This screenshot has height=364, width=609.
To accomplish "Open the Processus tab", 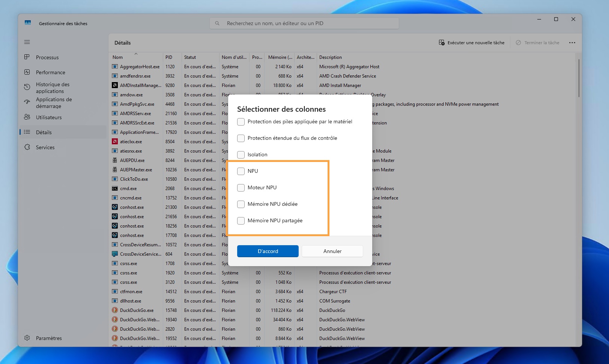I will (x=63, y=57).
